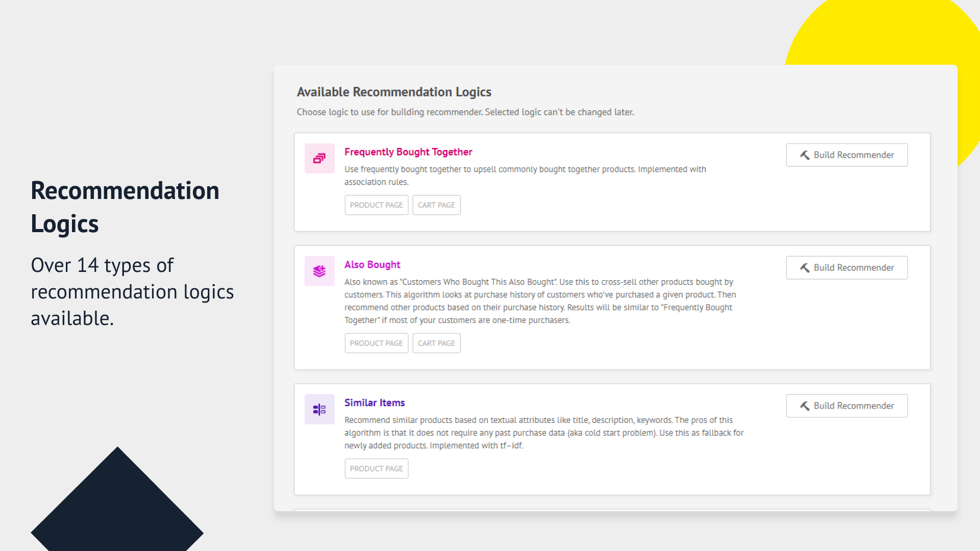
Task: Click the Frequently Bought Together pink icon
Action: coord(320,158)
